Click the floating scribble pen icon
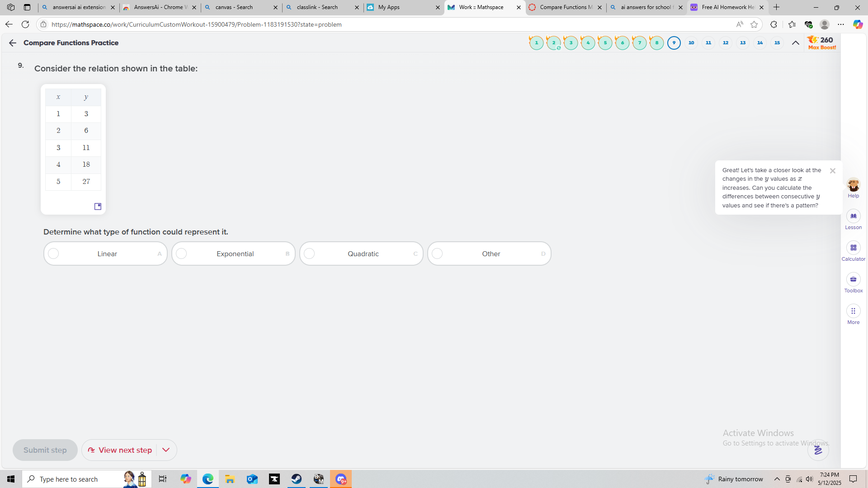 coord(818,450)
